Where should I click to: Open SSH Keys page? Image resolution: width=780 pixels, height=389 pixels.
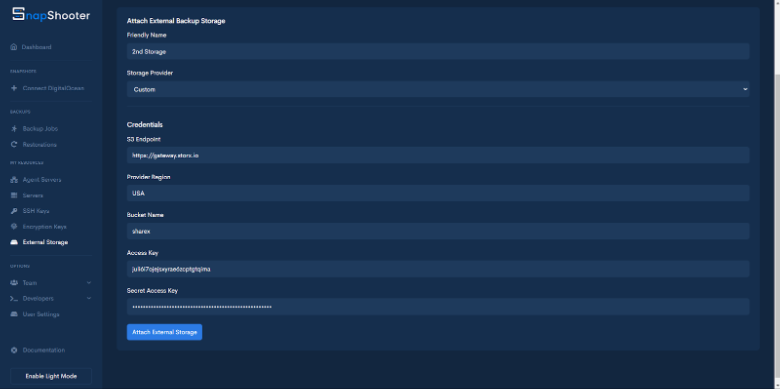coord(36,211)
